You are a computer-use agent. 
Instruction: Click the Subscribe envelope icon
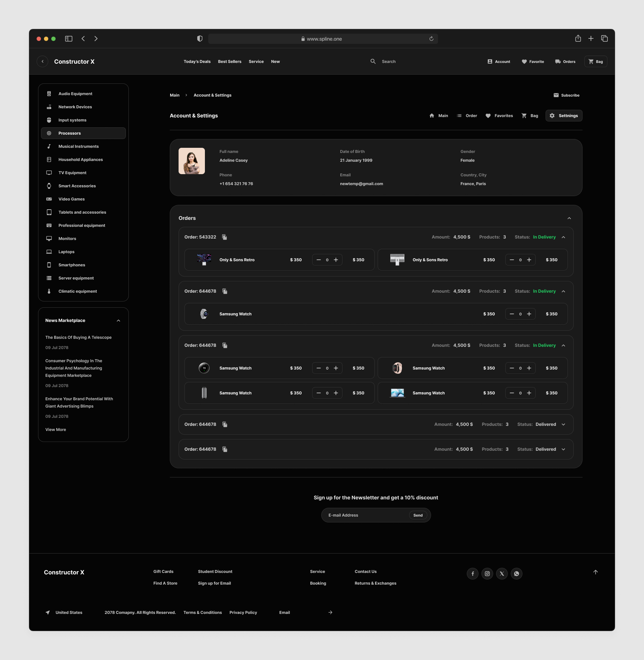556,95
